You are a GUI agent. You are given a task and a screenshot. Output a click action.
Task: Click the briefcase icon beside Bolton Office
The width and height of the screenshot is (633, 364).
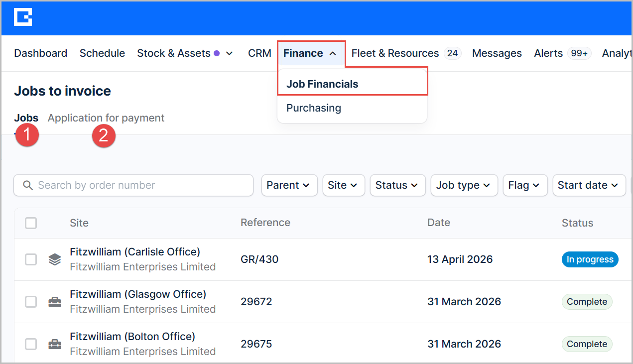[x=55, y=344]
